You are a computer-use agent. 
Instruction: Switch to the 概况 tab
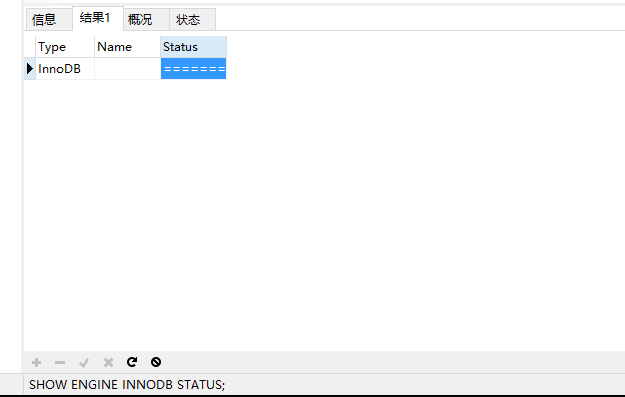point(146,20)
